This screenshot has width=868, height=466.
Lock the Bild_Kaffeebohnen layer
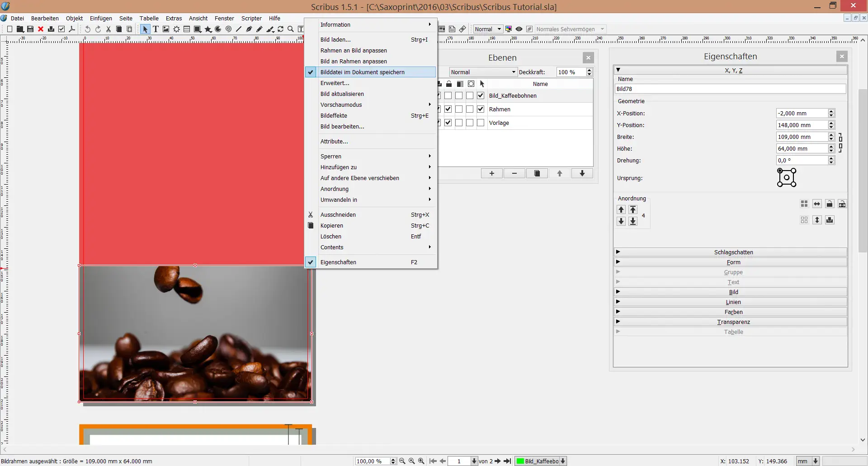point(448,95)
